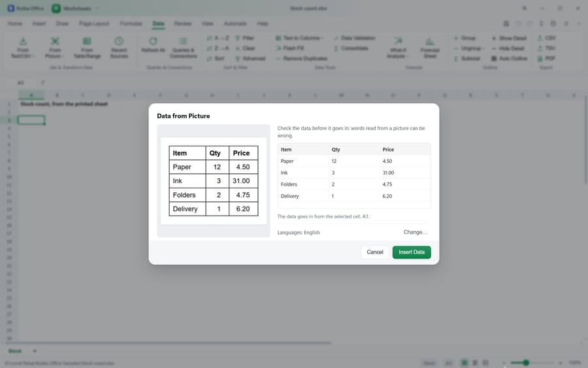Open the From Picture dropdown
This screenshot has height=368, width=588.
[55, 48]
